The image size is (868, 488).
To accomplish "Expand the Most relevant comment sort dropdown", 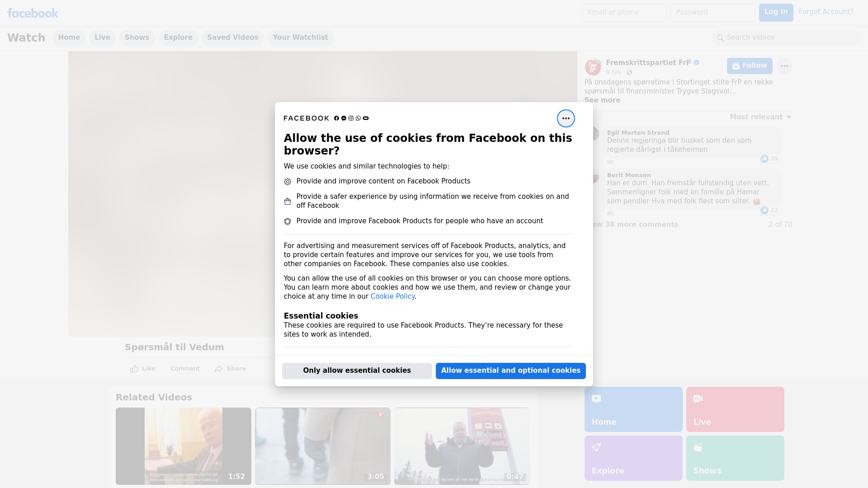I will point(760,117).
